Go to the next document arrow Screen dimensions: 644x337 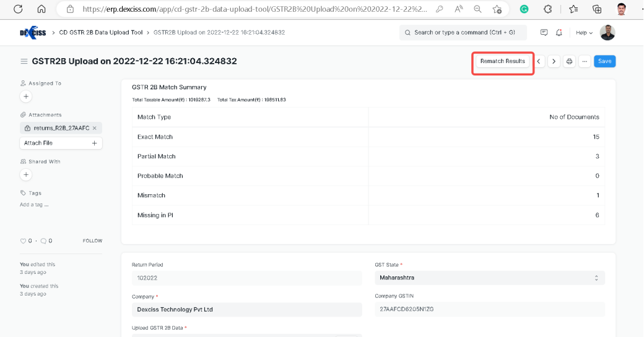pos(554,61)
